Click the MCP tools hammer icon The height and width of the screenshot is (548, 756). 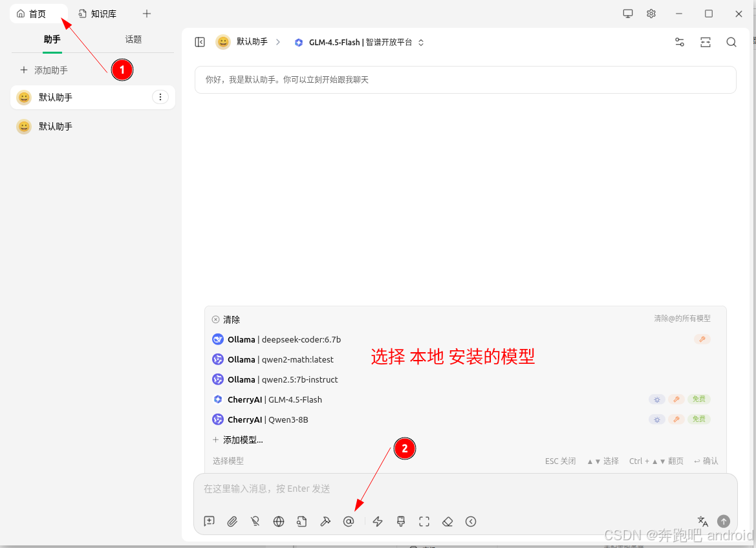[325, 522]
